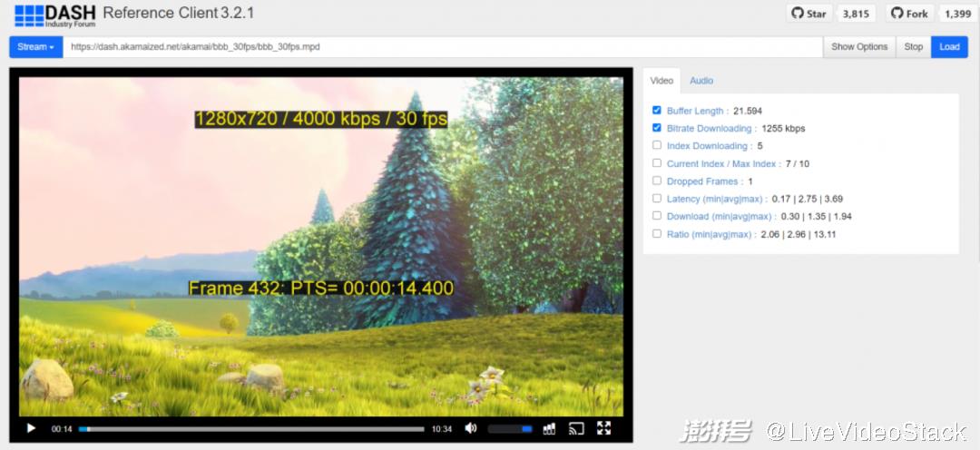Switch to the Audio tab
The height and width of the screenshot is (450, 980).
701,81
